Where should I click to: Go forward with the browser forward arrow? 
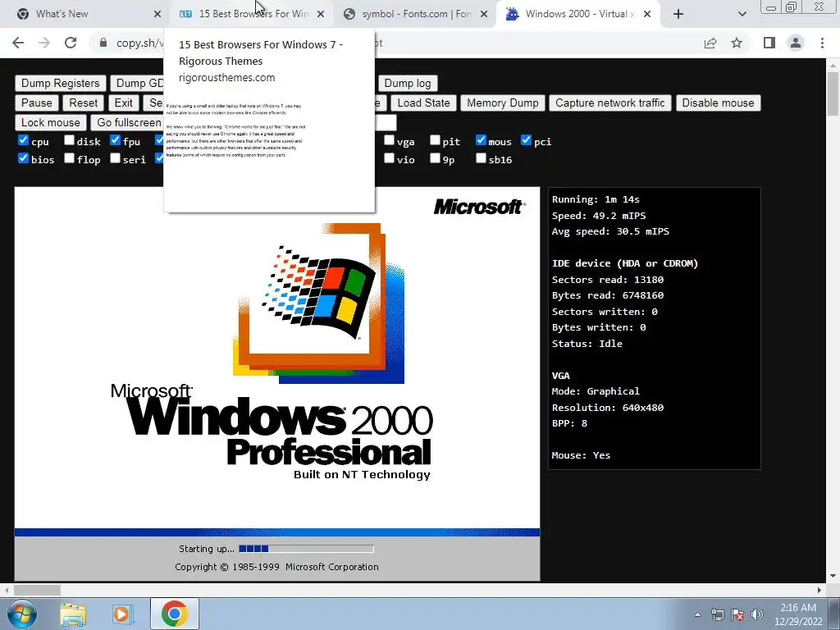(44, 43)
